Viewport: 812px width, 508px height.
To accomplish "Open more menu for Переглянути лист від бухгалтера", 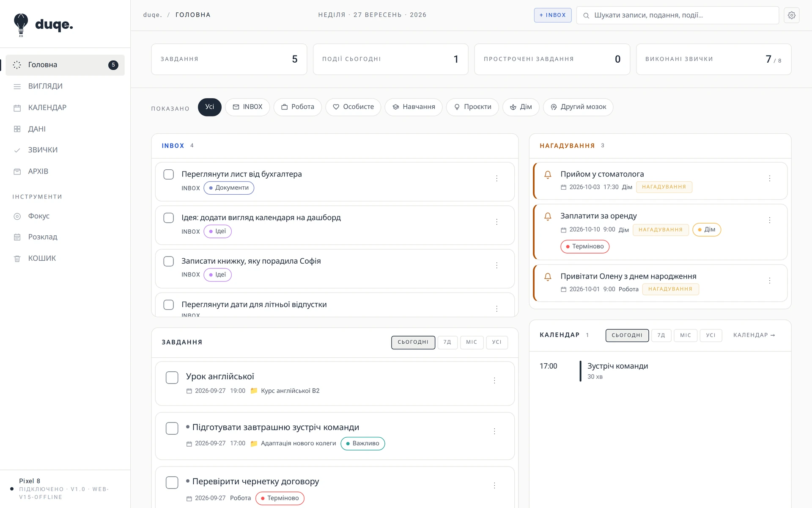I will (x=497, y=179).
